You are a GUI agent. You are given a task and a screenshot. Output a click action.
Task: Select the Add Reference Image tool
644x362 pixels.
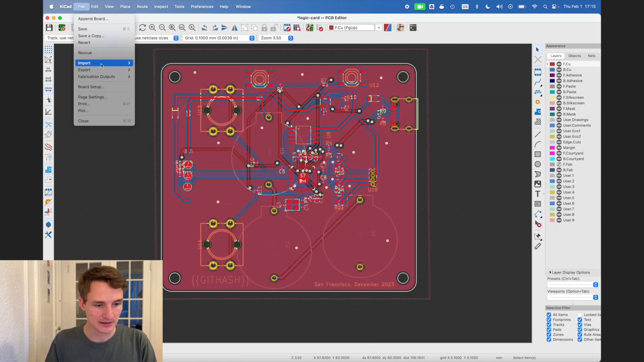[538, 184]
